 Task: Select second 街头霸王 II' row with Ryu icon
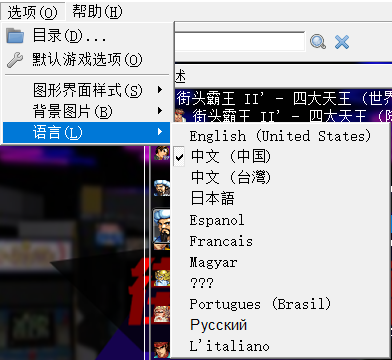(x=283, y=115)
